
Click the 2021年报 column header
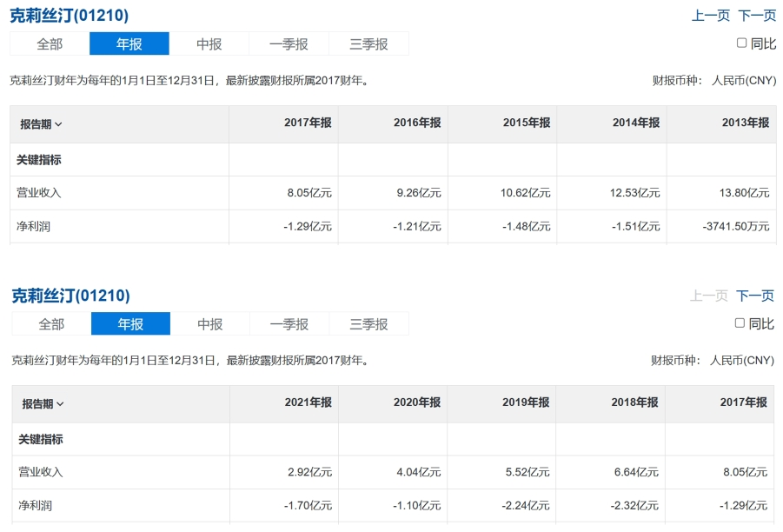click(308, 402)
